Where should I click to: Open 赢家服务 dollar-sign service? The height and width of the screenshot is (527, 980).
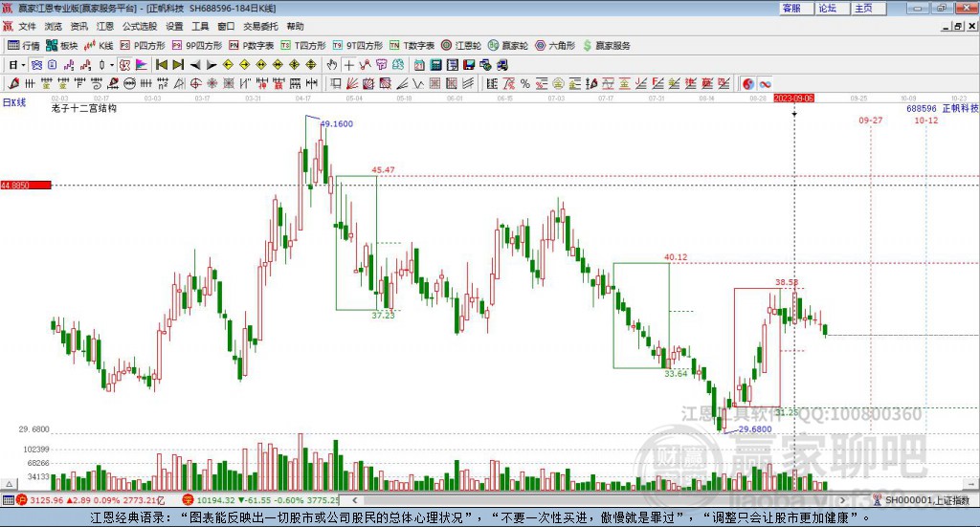coord(607,46)
